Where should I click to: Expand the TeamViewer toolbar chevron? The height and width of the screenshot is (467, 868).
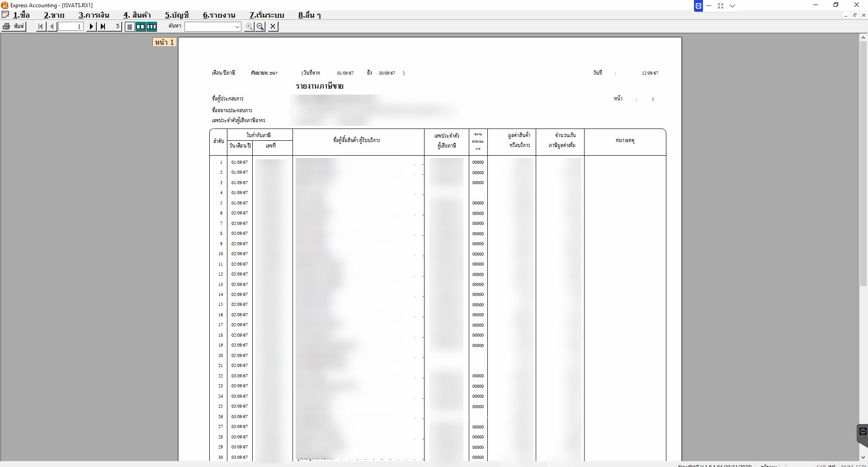click(x=732, y=6)
